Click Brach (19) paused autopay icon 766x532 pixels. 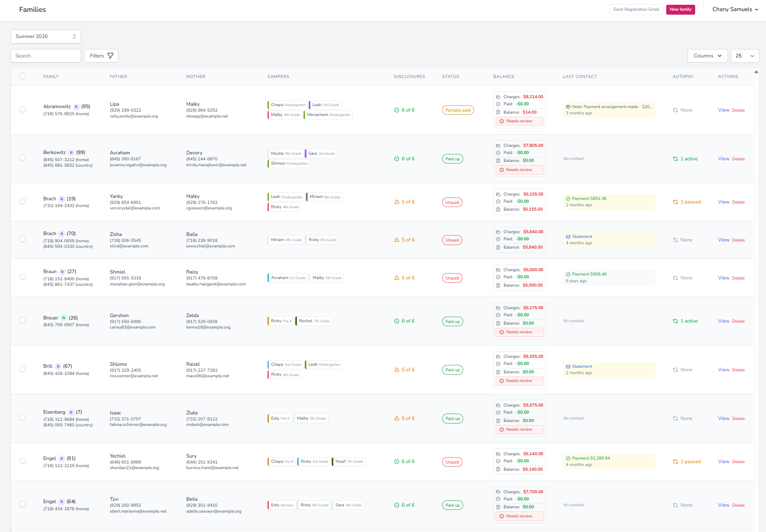point(675,202)
